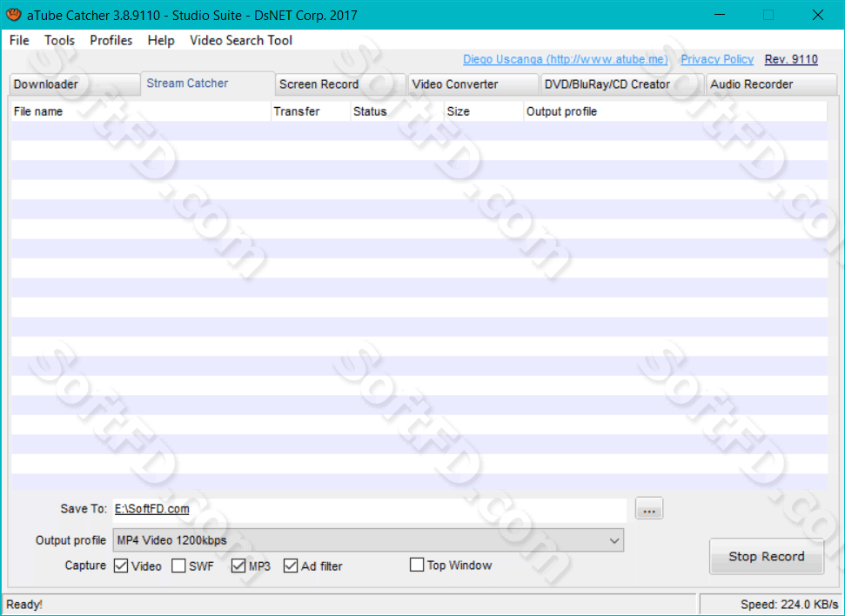Open the Help menu

pos(161,40)
